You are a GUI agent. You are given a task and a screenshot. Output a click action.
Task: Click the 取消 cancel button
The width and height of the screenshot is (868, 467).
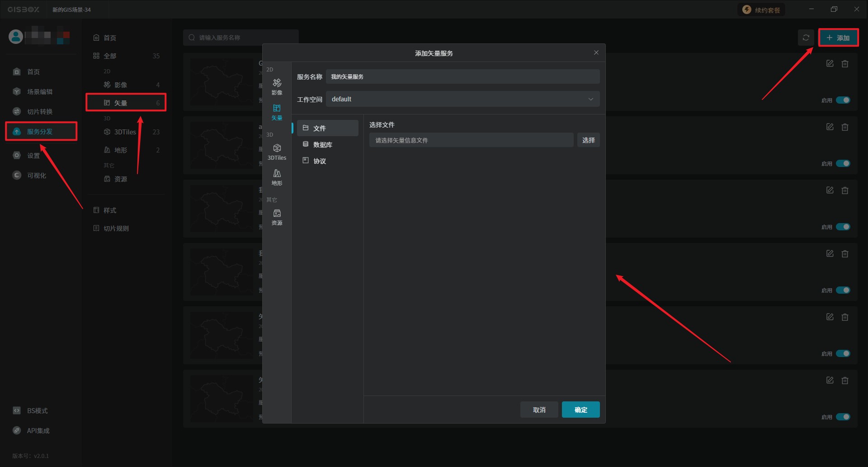tap(539, 410)
